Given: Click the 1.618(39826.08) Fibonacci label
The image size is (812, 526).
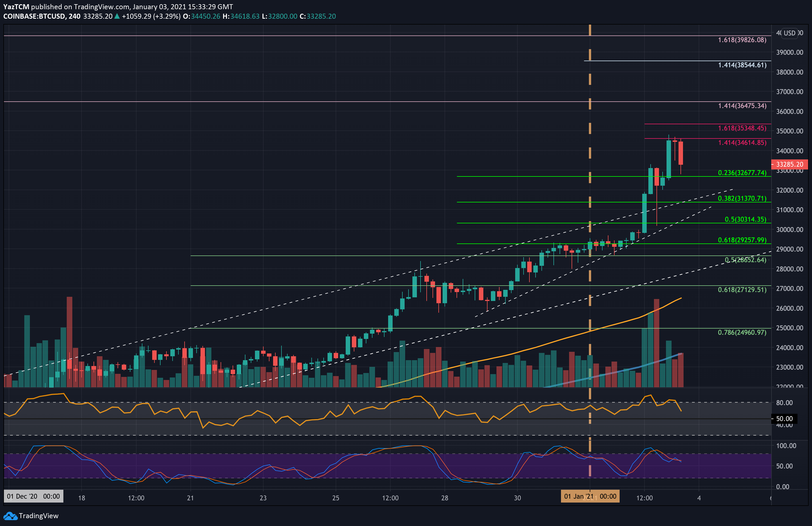Looking at the screenshot, I should coord(742,40).
